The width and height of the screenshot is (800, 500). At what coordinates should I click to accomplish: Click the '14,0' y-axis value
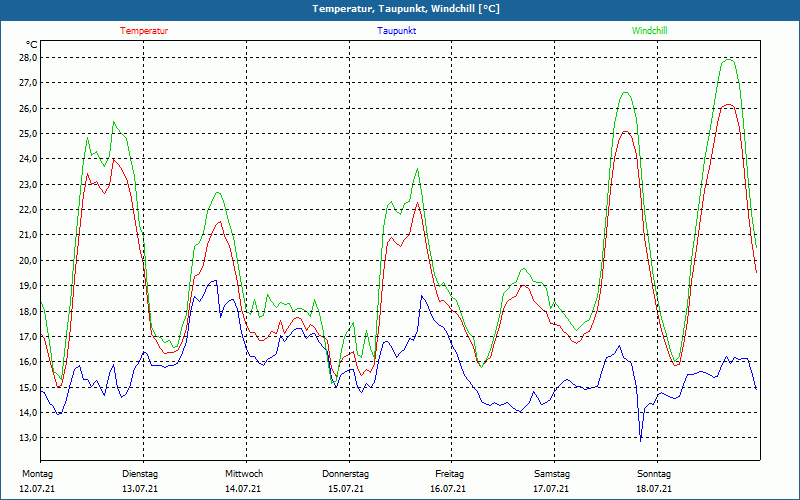tap(29, 412)
